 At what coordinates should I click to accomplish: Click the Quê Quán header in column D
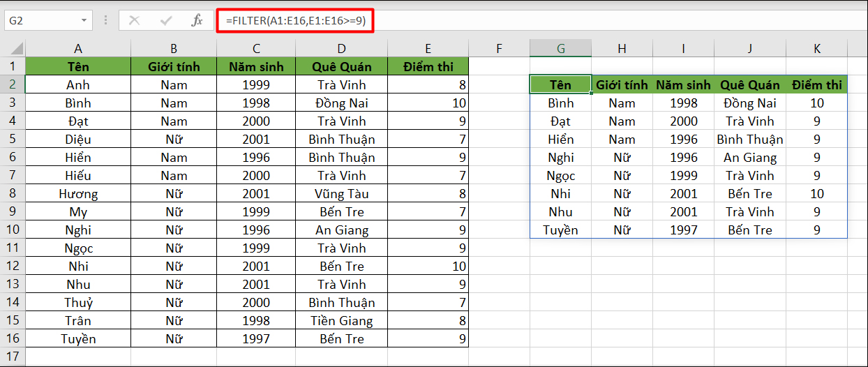pyautogui.click(x=341, y=66)
